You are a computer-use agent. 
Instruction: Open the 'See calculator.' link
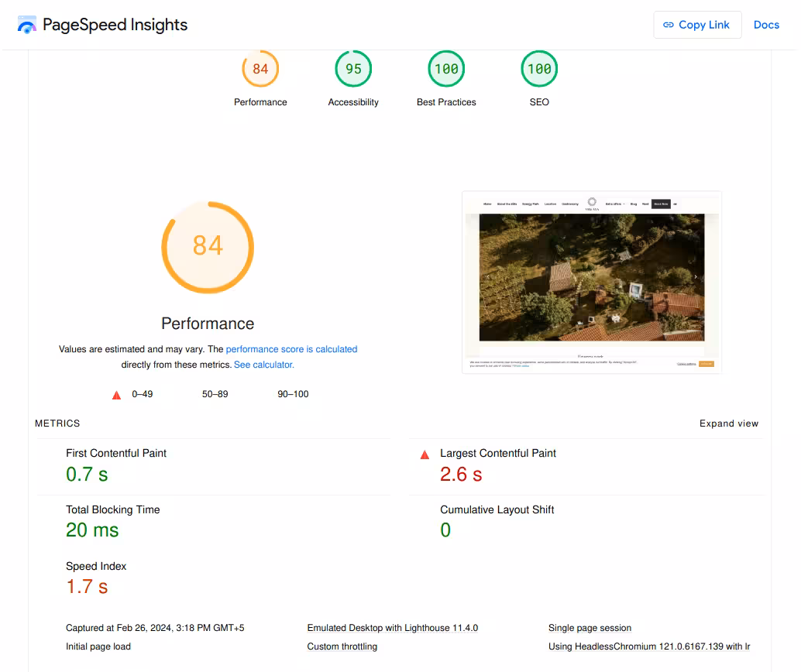264,365
